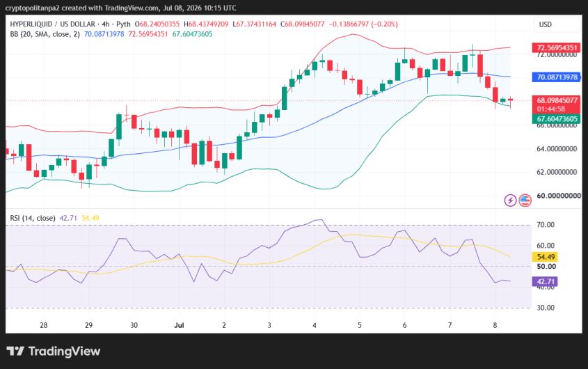Click the HYPERLIQUID / US DOLLAR symbol title
Viewport: 588px width, 369px height.
52,24
